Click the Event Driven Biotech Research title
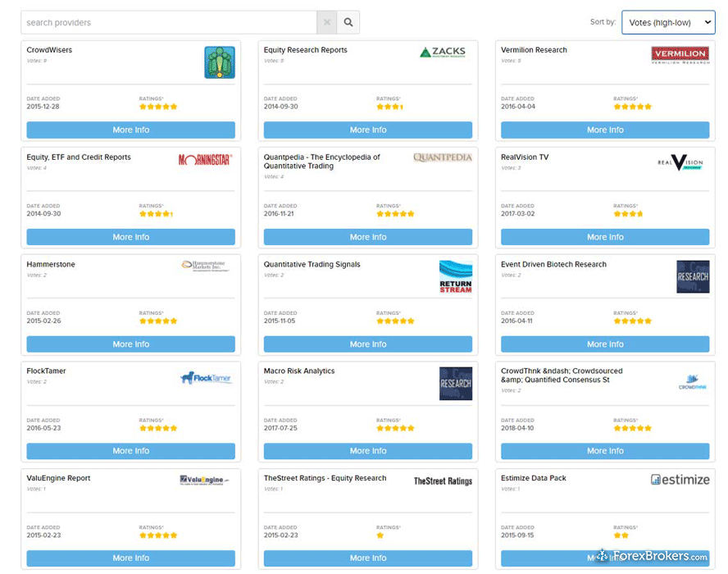The width and height of the screenshot is (728, 574). tap(553, 264)
